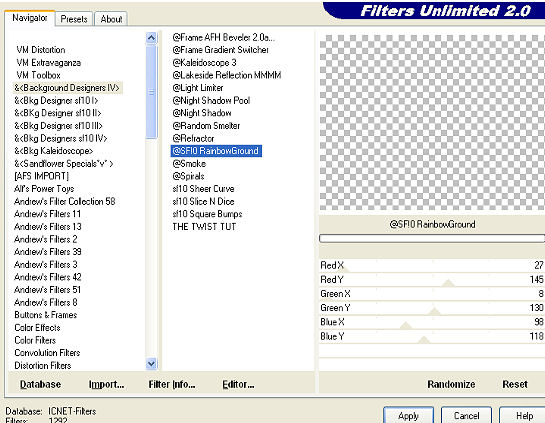Click Randomize to shuffle filter values

[x=451, y=384]
